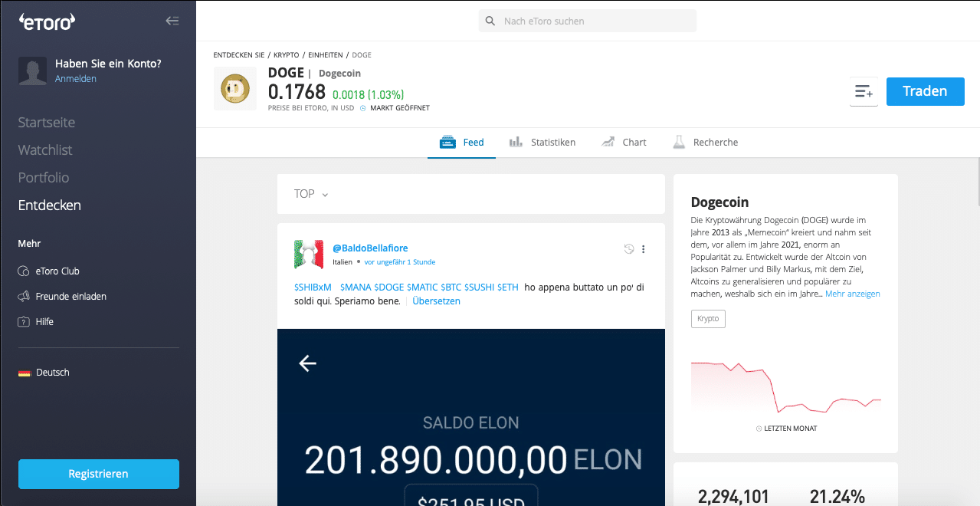Viewport: 980px width, 506px height.
Task: Focus the Nach eToro suchen search field
Action: pos(588,21)
